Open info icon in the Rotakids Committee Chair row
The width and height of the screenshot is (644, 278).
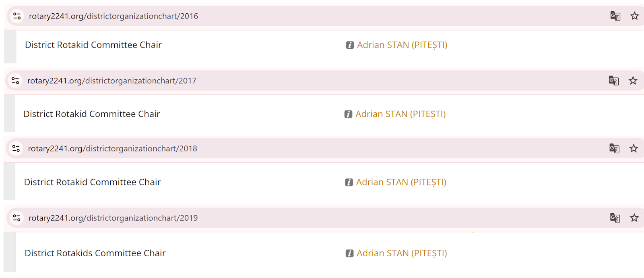pos(349,253)
